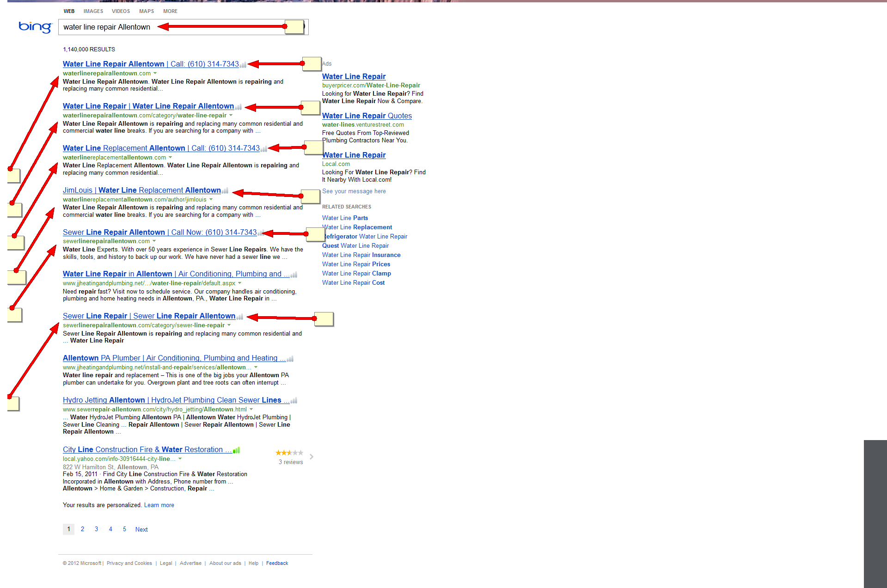Open 'Privacy and Cookies' footer link
887x588 pixels.
(x=129, y=563)
